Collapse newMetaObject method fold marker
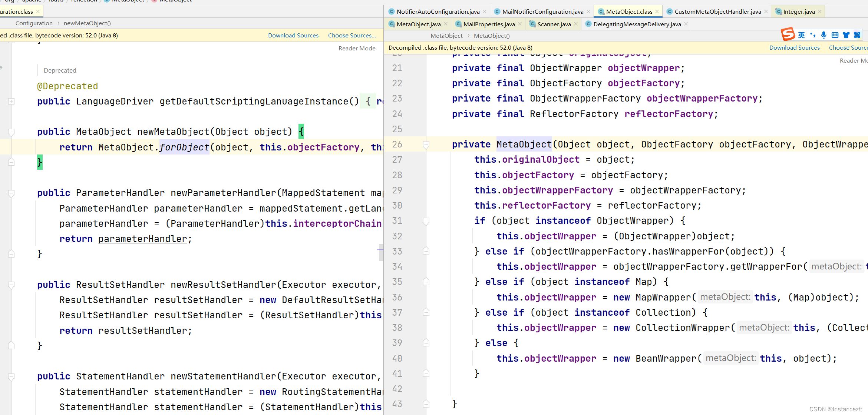Screen dimensions: 868x415 click(11, 132)
